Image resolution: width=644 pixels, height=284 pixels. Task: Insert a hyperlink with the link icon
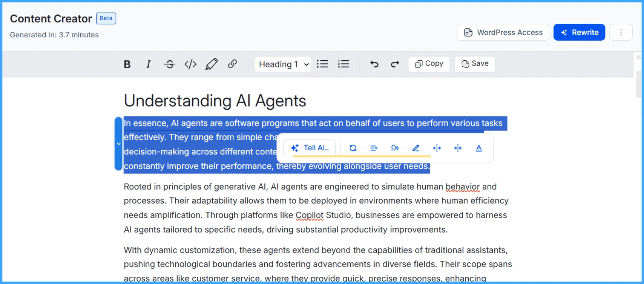pos(232,64)
